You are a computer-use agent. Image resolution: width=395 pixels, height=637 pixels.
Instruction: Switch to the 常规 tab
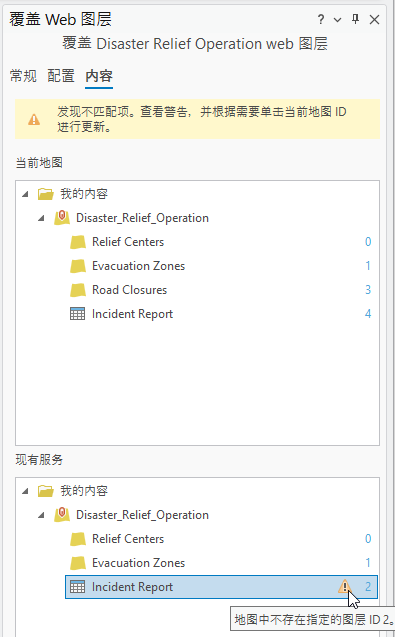(x=23, y=76)
